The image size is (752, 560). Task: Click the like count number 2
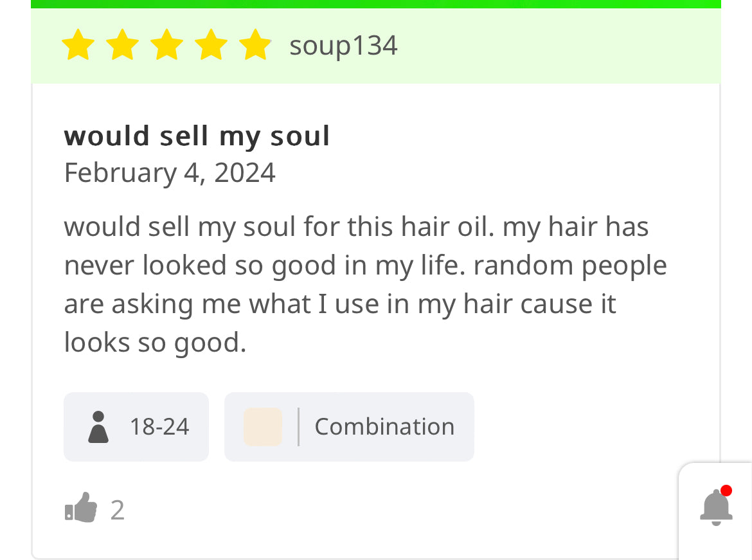[117, 510]
